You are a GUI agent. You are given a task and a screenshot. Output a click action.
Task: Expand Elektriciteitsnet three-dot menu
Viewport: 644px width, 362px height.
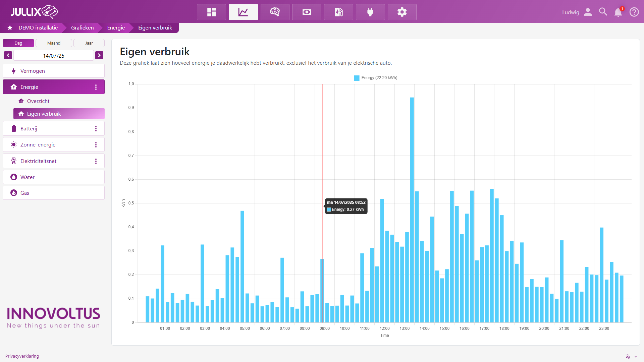(96, 161)
